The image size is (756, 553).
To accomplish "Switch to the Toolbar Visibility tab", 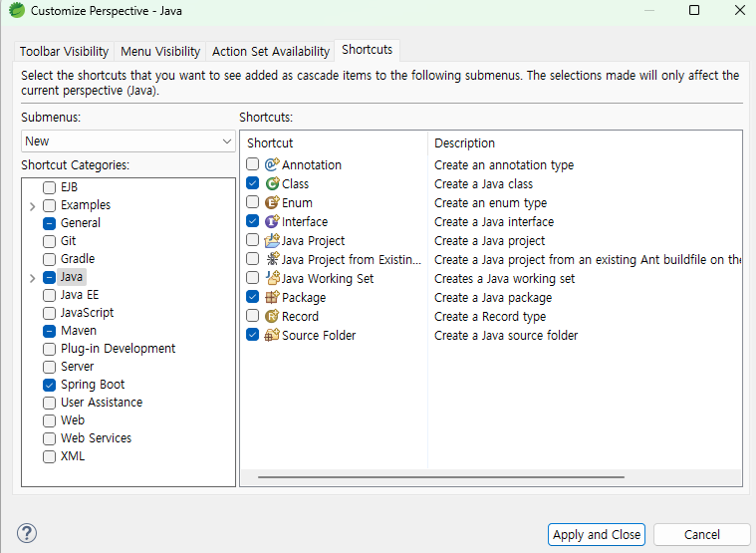I will point(64,51).
